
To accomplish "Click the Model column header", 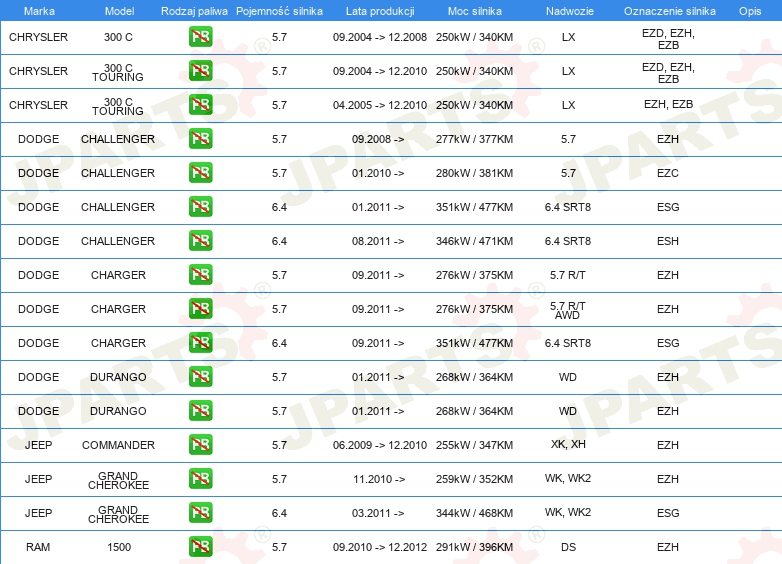I will coord(119,11).
